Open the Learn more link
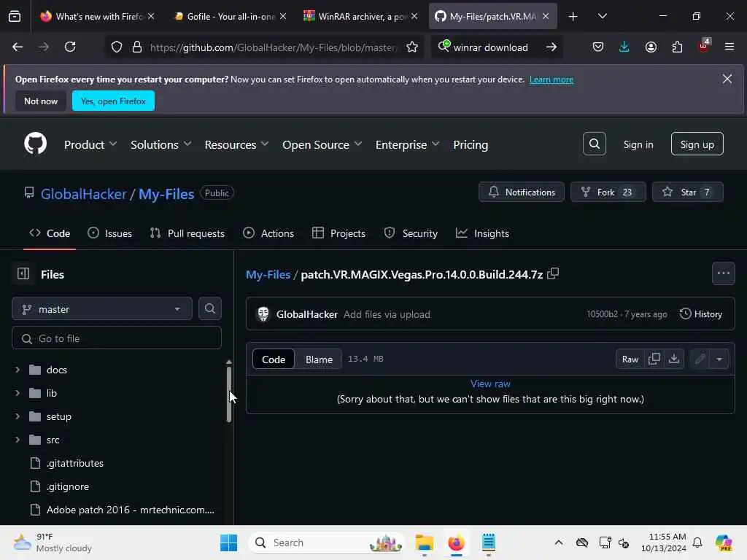 coord(551,79)
